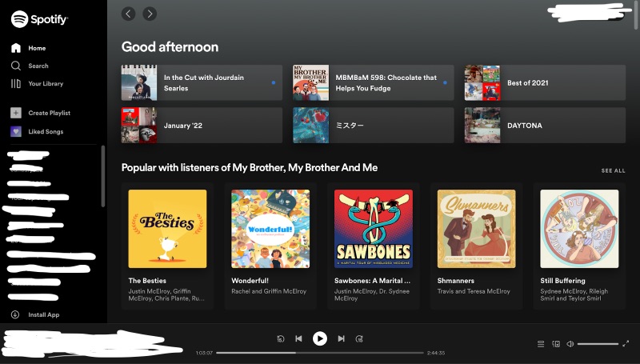Go to previous track
This screenshot has width=640, height=364.
(298, 338)
